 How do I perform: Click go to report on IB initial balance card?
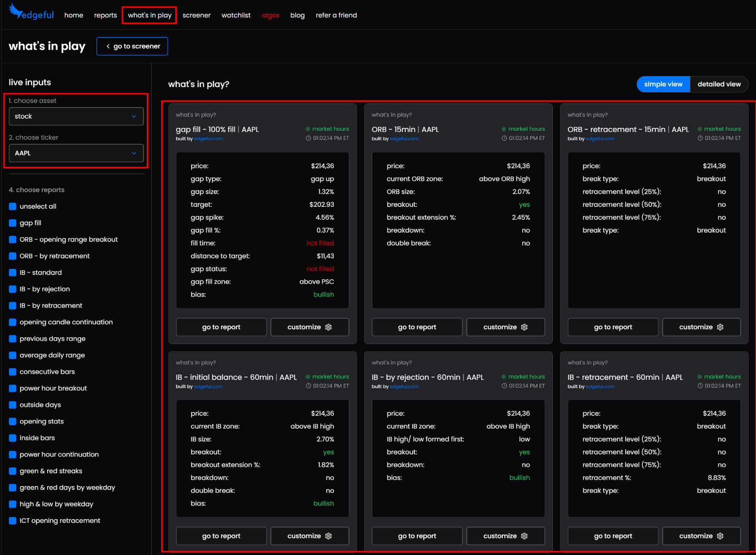(x=221, y=536)
